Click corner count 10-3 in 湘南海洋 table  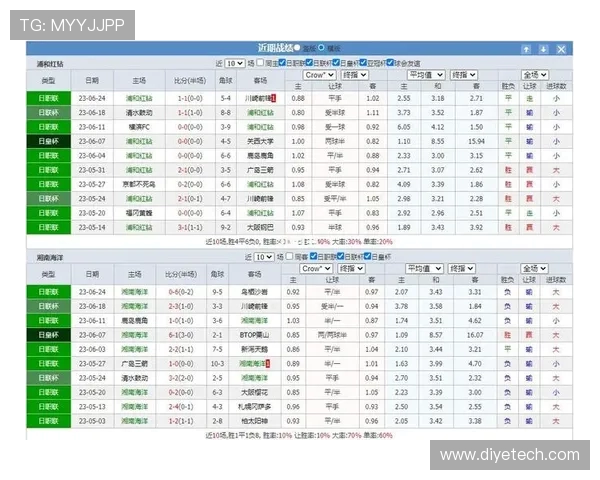[x=217, y=364]
